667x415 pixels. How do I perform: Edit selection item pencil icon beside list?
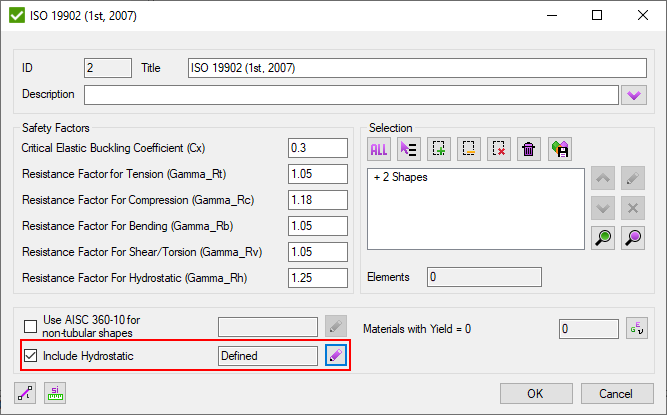(x=633, y=178)
